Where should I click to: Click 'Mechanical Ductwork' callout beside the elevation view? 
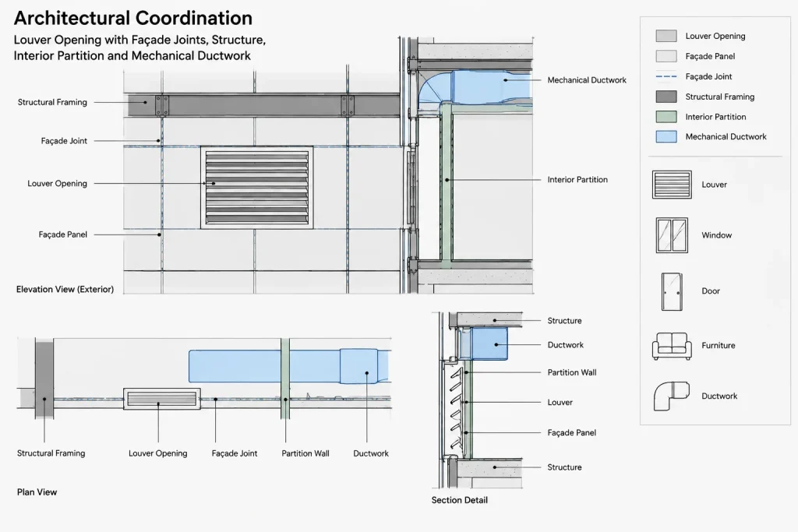click(587, 80)
